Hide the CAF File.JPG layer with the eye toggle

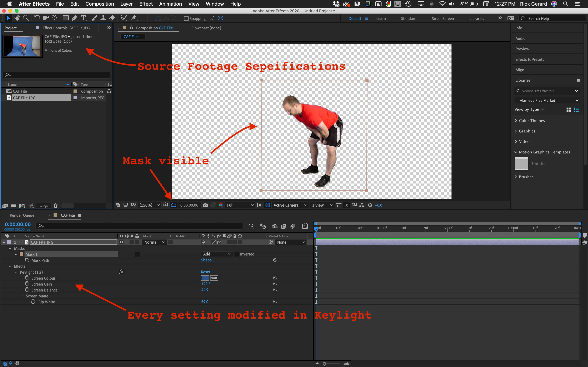[x=121, y=242]
